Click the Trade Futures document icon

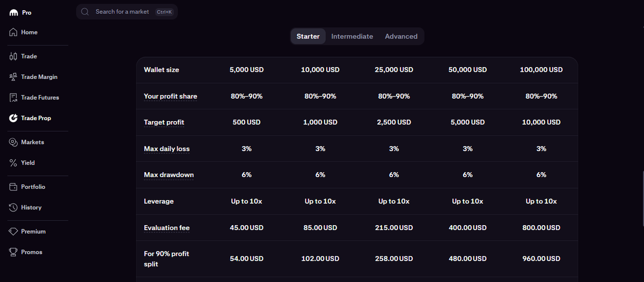13,98
